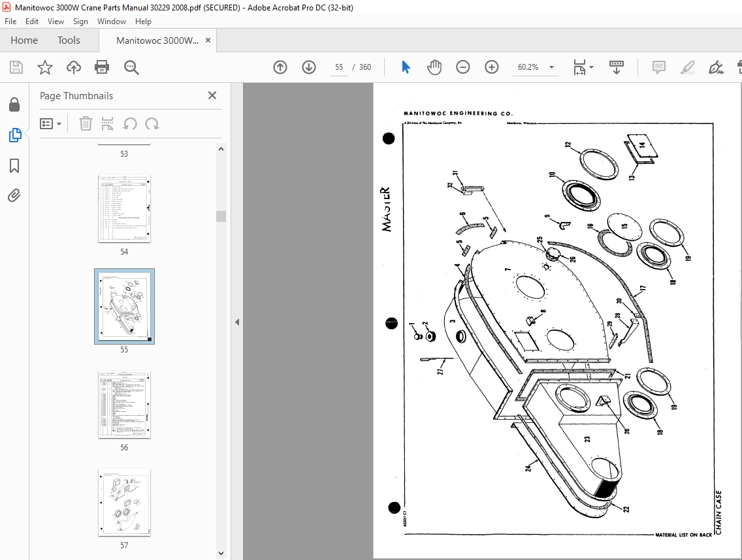The image size is (742, 560).
Task: Click thumbnails scrollbar up arrow
Action: click(221, 149)
